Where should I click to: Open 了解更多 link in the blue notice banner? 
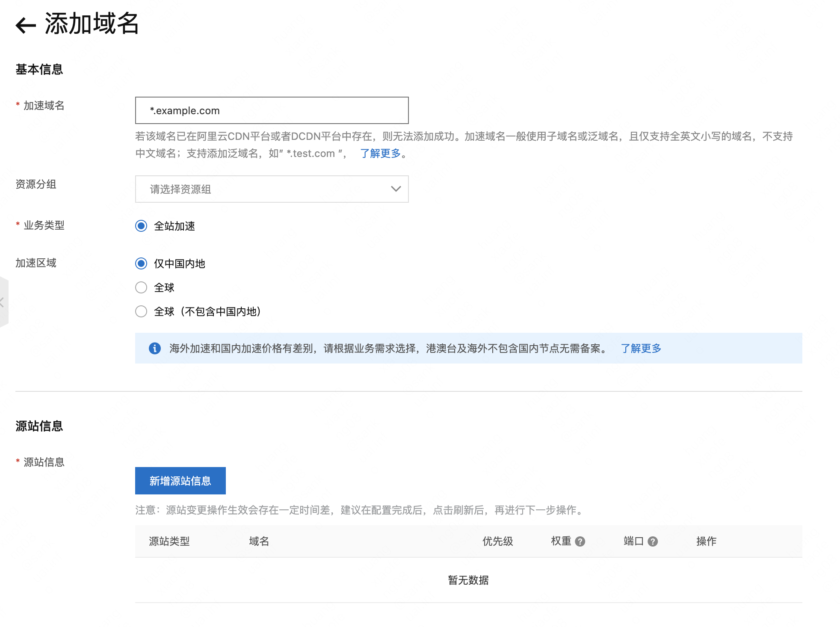pyautogui.click(x=641, y=348)
